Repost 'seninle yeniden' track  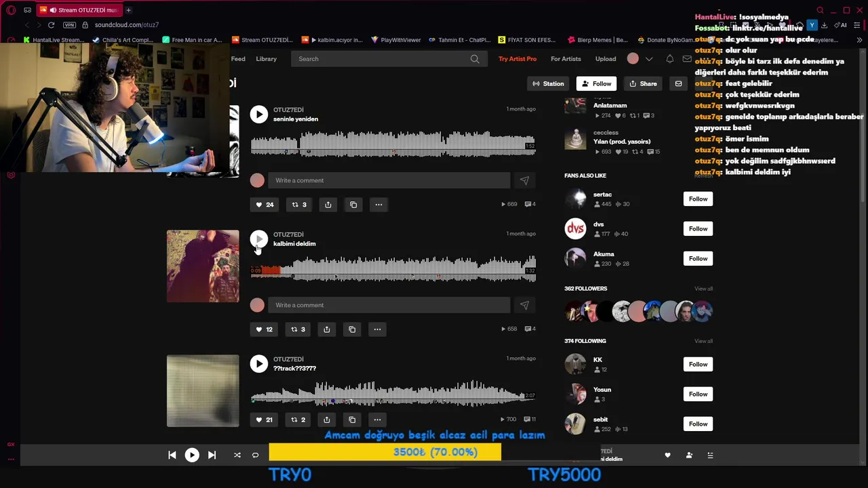pos(299,205)
